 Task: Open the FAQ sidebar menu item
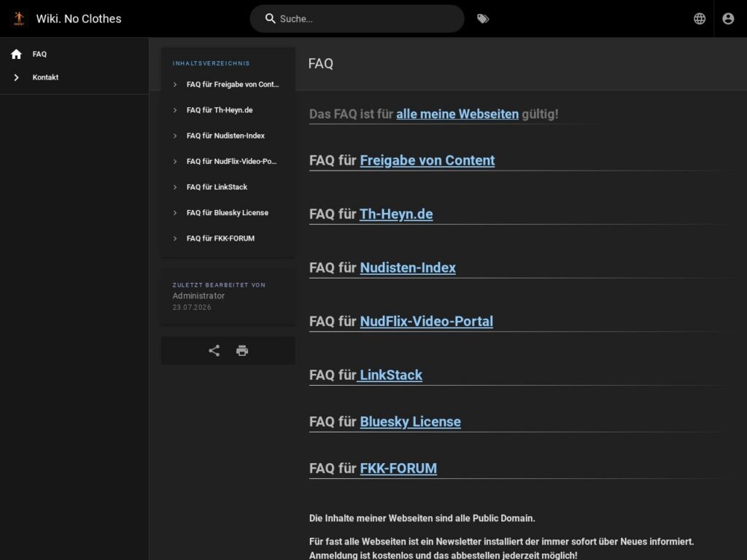74,54
